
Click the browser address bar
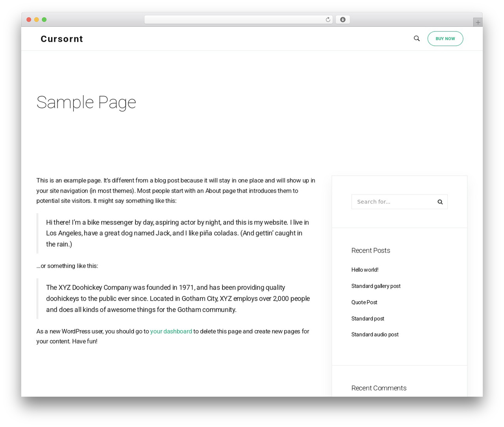(x=238, y=20)
